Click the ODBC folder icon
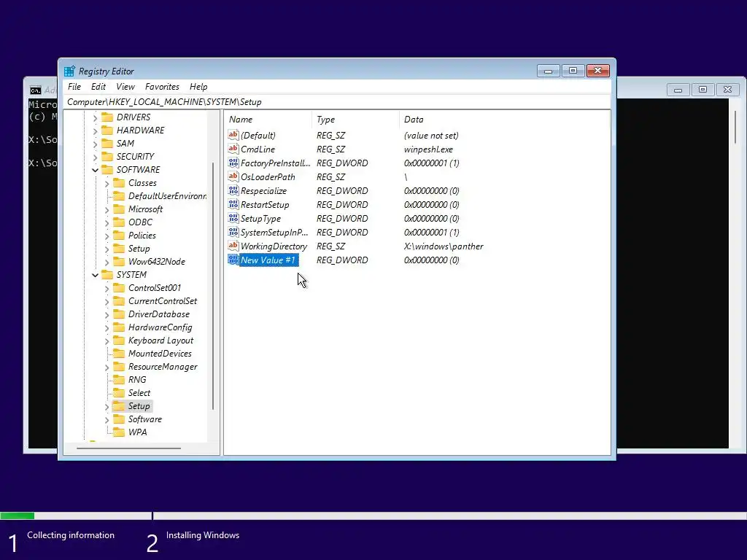Image resolution: width=747 pixels, height=560 pixels. [119, 222]
